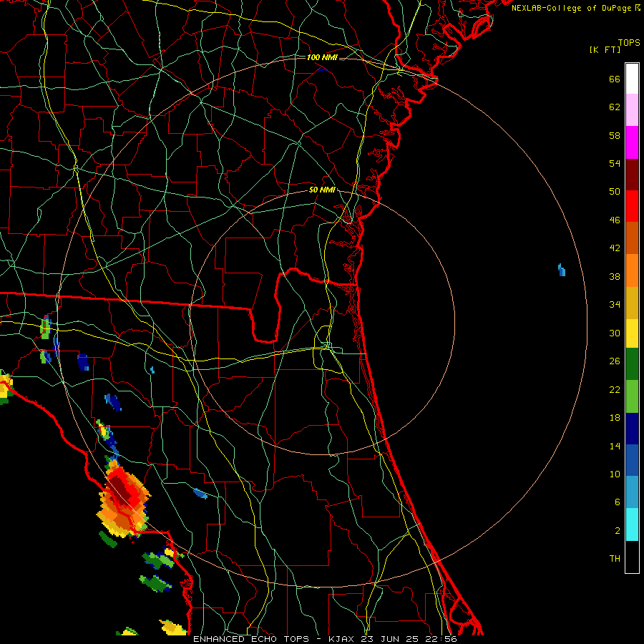The width and height of the screenshot is (644, 644).
Task: Click the TH legend label
Action: [x=615, y=559]
